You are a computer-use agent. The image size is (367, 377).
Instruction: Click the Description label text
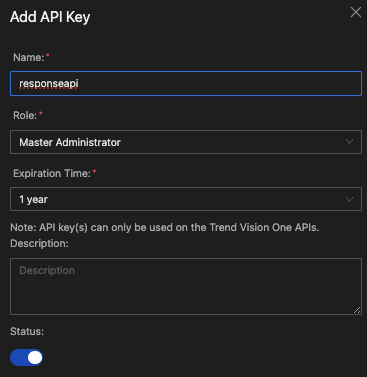coord(39,243)
